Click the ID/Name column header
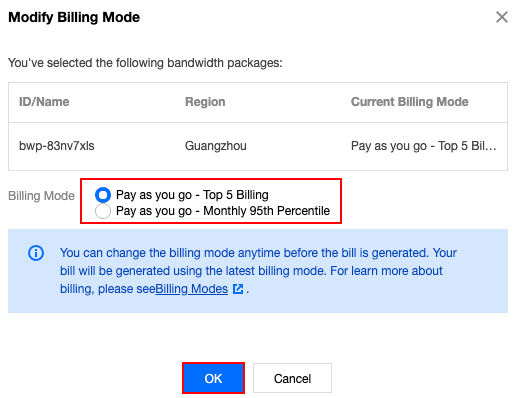518x398 pixels. [x=44, y=102]
